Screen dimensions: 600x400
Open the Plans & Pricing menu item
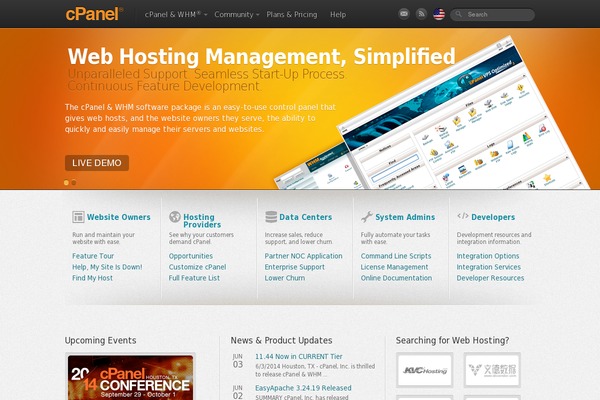[292, 15]
